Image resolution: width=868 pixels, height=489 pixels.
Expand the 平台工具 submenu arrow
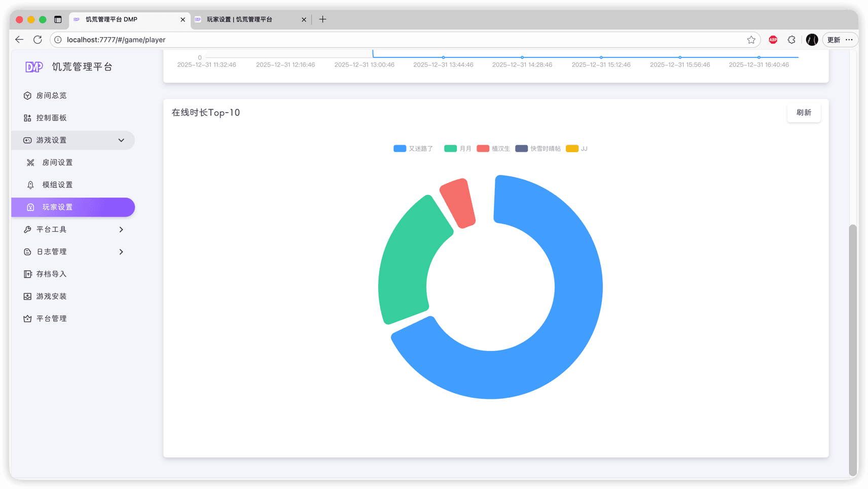coord(121,229)
